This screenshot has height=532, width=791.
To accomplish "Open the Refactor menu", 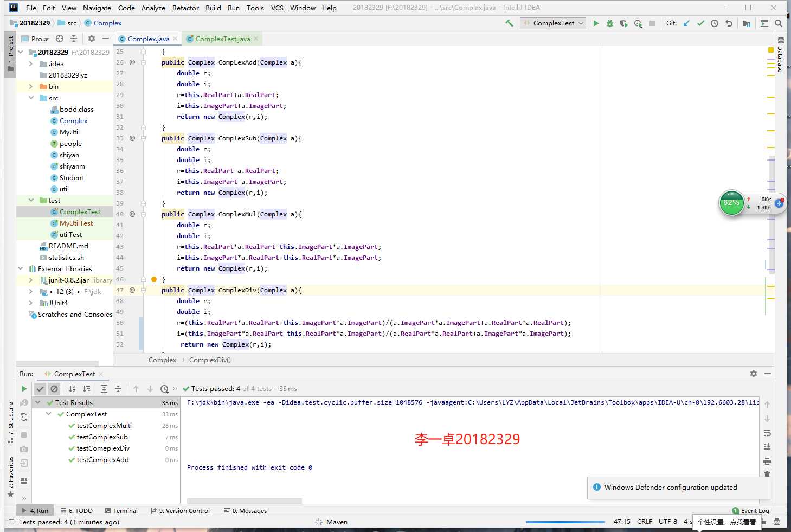I will [x=185, y=8].
